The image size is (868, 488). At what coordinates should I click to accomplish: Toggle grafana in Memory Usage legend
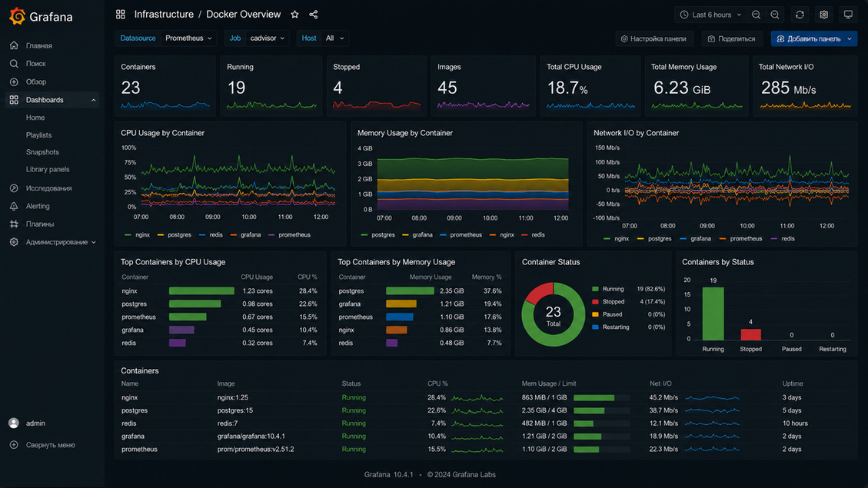(417, 234)
